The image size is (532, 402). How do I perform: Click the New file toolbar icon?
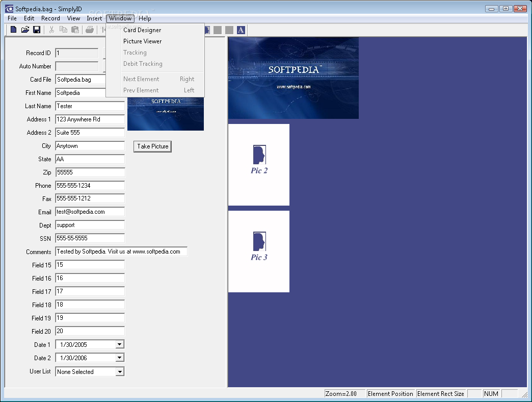(x=14, y=30)
